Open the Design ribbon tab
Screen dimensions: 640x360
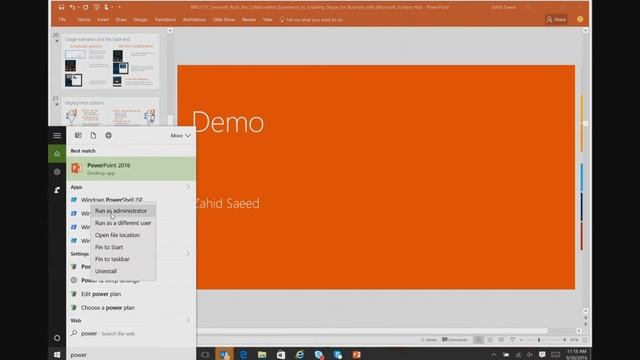tap(140, 20)
